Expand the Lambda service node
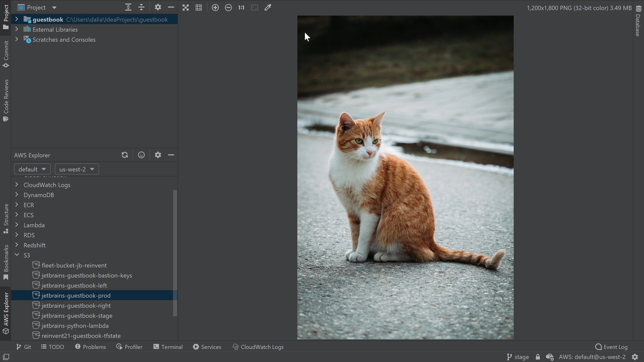Viewport: 644px width, 362px height. click(x=17, y=225)
